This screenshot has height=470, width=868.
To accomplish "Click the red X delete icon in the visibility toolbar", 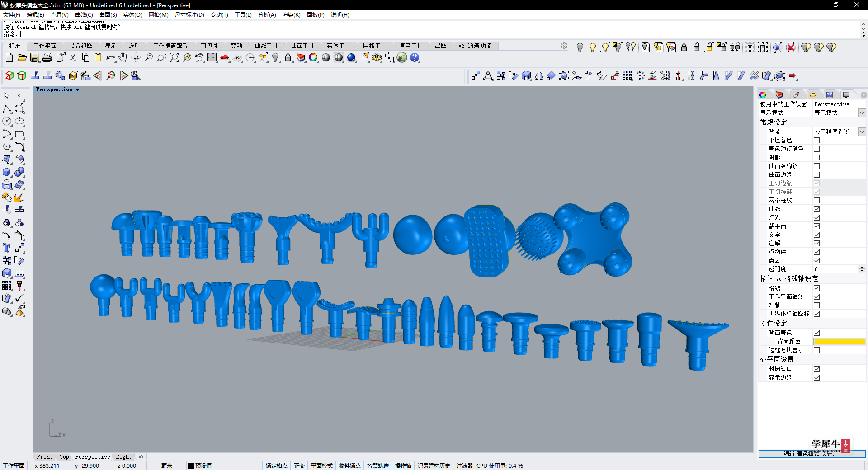I will [x=790, y=47].
